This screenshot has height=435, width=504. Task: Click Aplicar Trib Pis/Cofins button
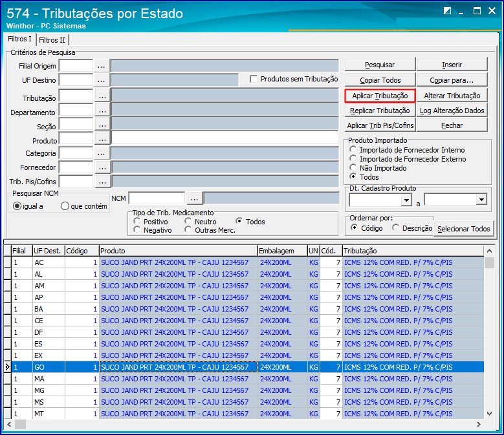click(380, 125)
